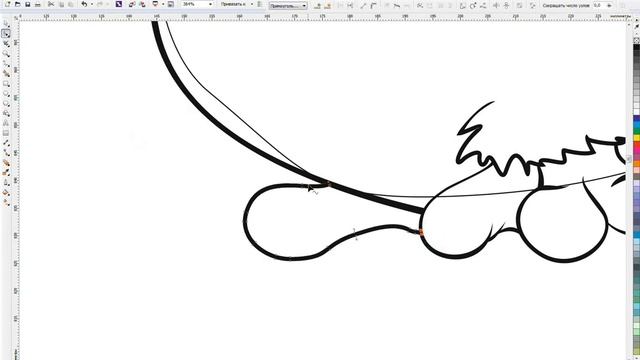Viewport: 640px width, 360px height.
Task: Show the Welcome screen
Action: 171,4
